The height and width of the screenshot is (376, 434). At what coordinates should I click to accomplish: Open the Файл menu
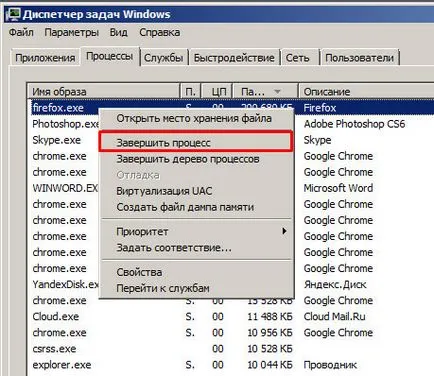tap(21, 32)
